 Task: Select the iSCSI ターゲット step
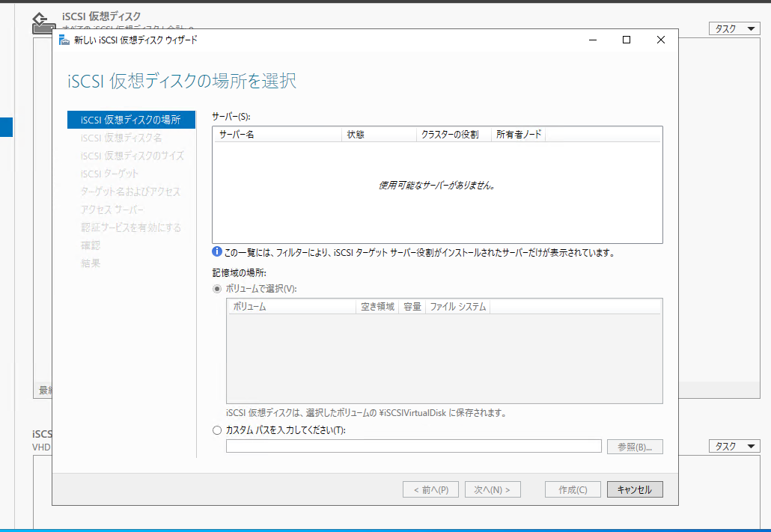click(x=109, y=174)
